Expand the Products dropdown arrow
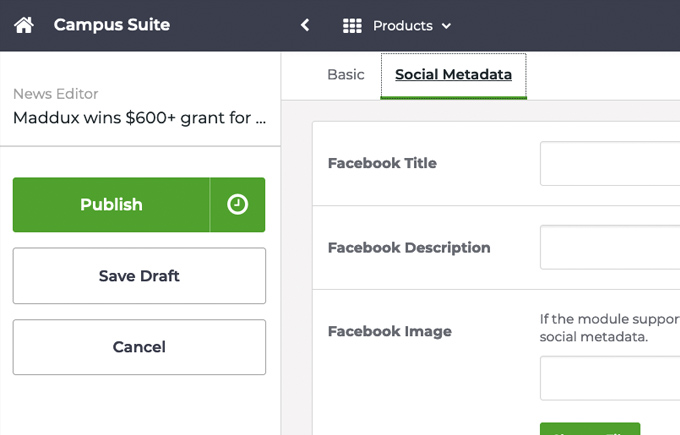 pos(446,26)
